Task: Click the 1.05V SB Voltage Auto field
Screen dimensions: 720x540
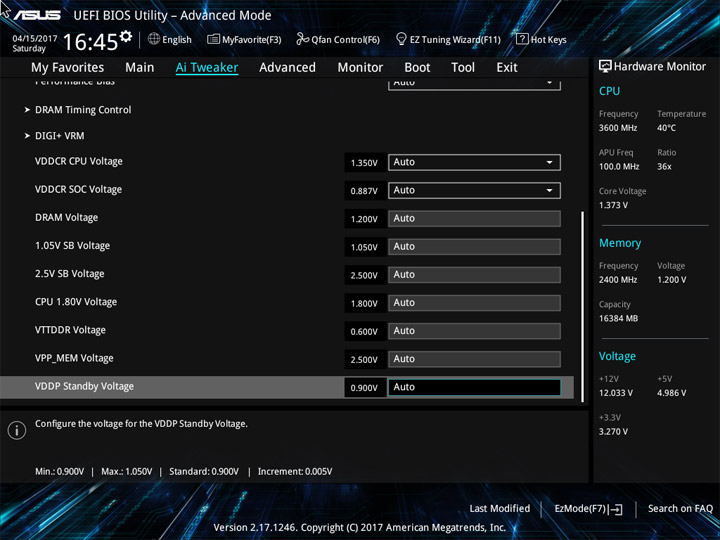Action: click(474, 247)
